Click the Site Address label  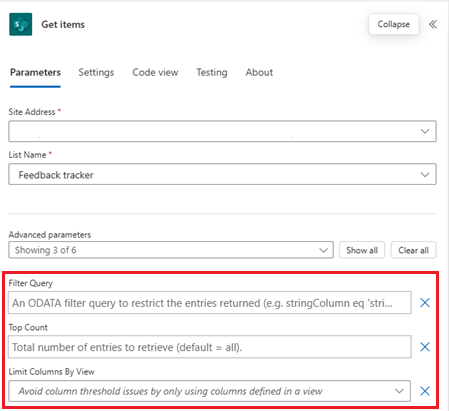coord(32,112)
